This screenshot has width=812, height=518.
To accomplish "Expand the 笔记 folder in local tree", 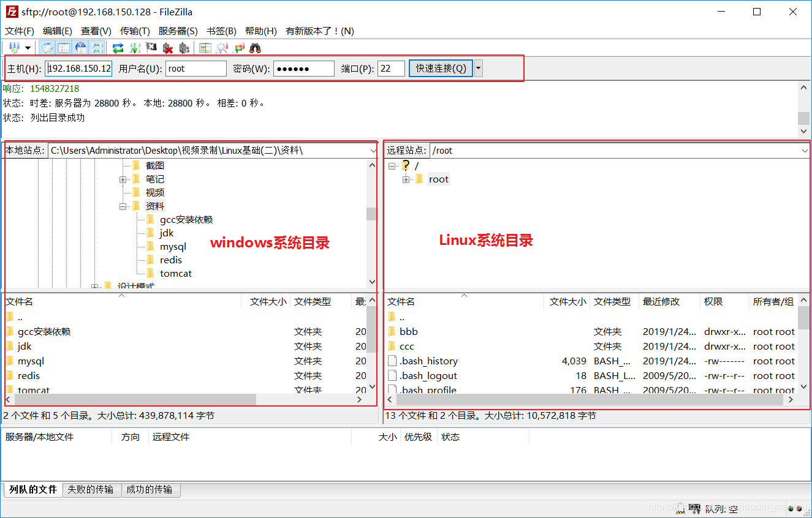I will pos(123,179).
